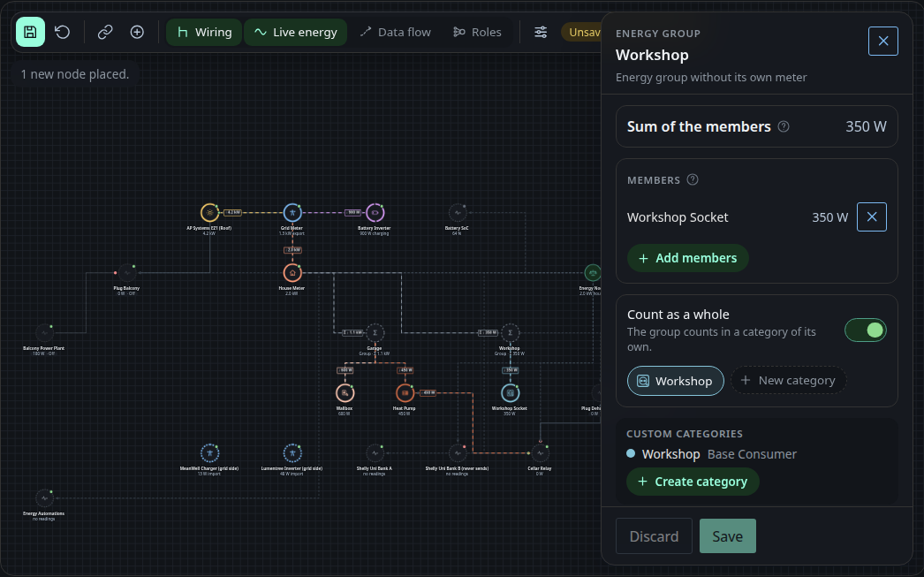Select the Workshop group sigma node
This screenshot has height=577, width=924.
[511, 333]
